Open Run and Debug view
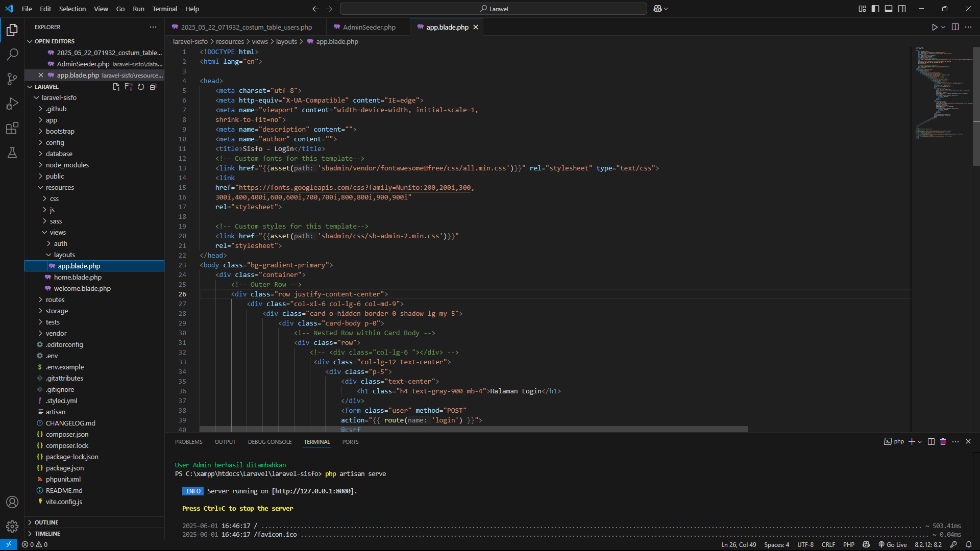980x551 pixels. 12,104
